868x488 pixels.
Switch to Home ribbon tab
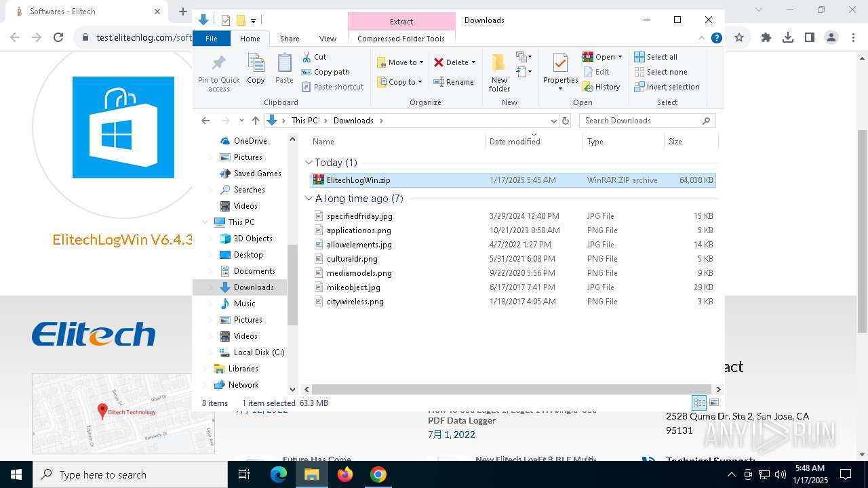[x=250, y=39]
